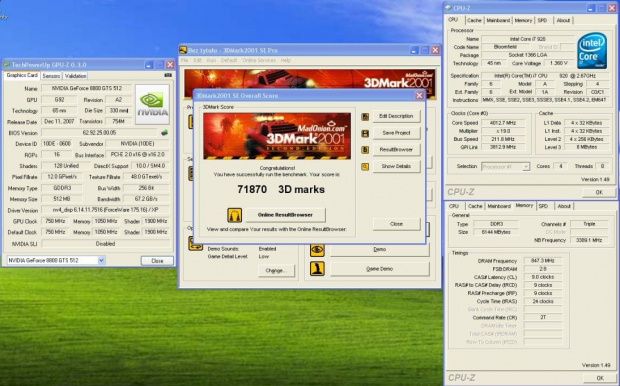Viewport: 620px width, 386px height.
Task: Open the Cache tab in lower CPU-Z
Action: (x=475, y=206)
